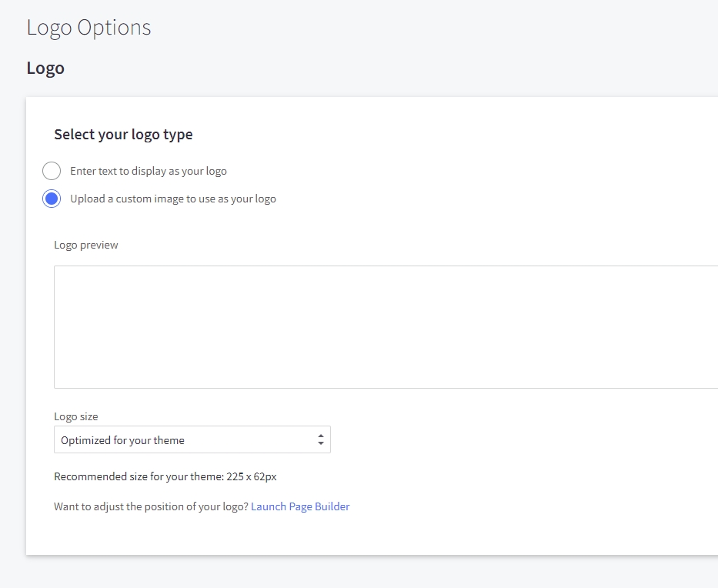Click the 'Logo preview' field label
Screen dimensions: 718x588
click(86, 245)
